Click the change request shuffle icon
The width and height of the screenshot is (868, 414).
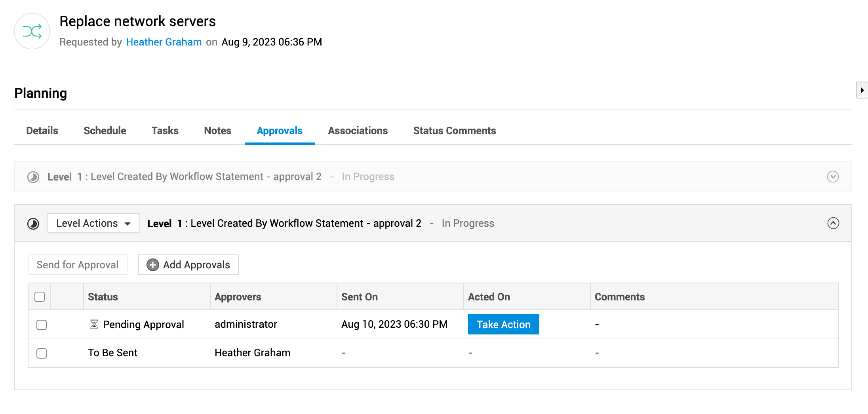[32, 31]
